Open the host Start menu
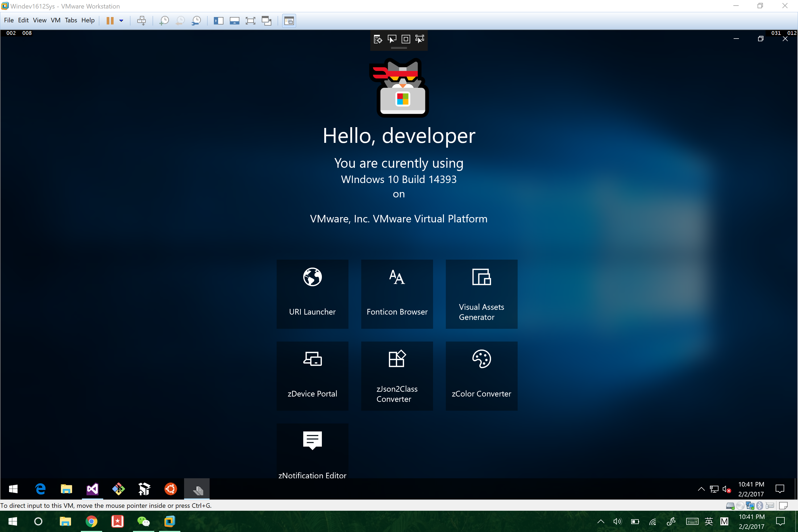 pyautogui.click(x=13, y=521)
